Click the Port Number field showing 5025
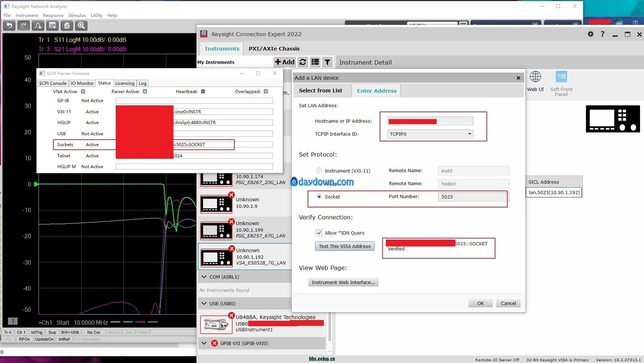 coord(473,197)
